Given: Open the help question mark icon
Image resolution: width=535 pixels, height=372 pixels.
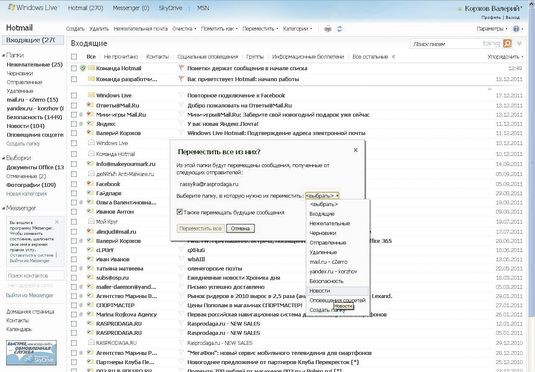Looking at the screenshot, I should click(516, 29).
